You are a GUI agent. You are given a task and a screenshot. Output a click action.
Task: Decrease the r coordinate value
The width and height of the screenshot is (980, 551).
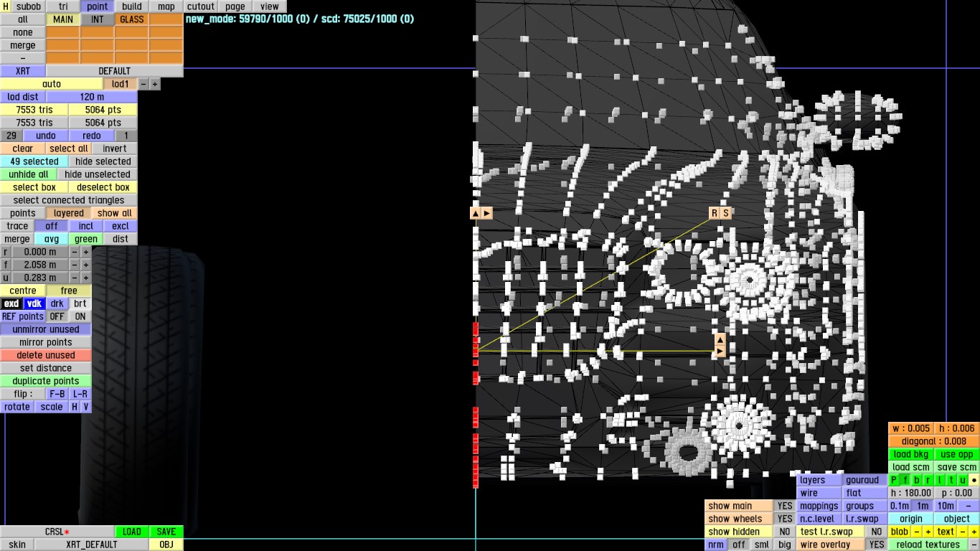pyautogui.click(x=75, y=252)
